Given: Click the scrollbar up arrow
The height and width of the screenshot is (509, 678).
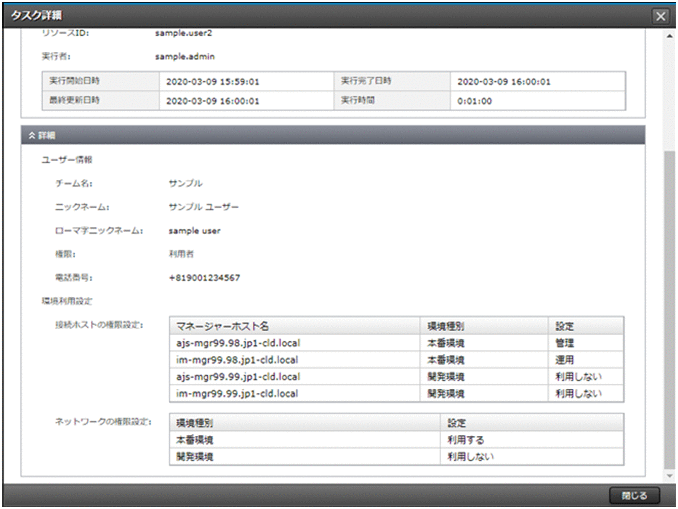Looking at the screenshot, I should tap(669, 37).
